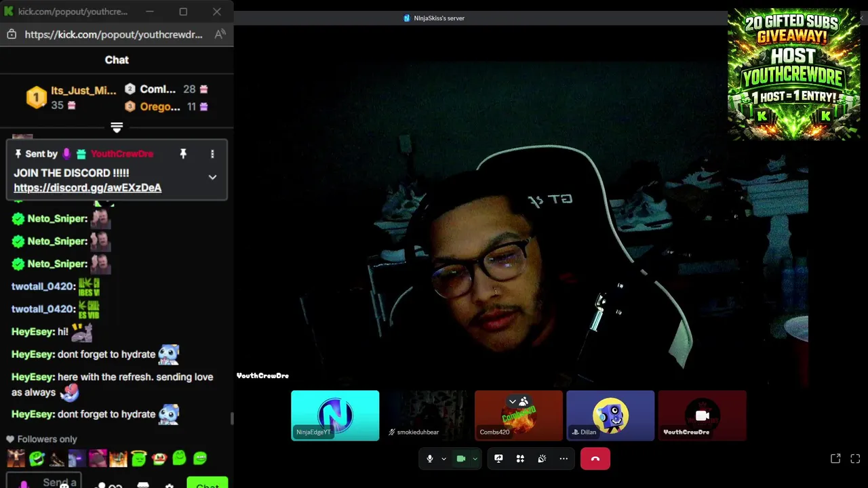Open Orego... third place gifter entry
The width and height of the screenshot is (868, 488).
tap(166, 106)
